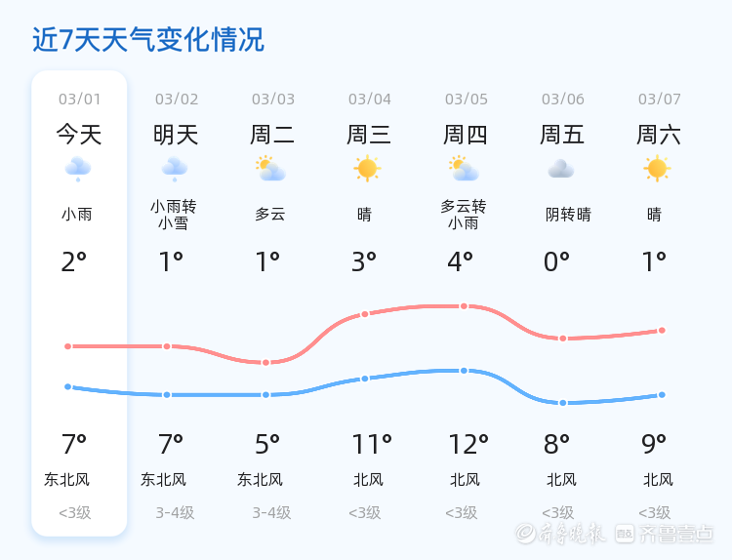Click the overcast cloud icon for 周五

(560, 169)
